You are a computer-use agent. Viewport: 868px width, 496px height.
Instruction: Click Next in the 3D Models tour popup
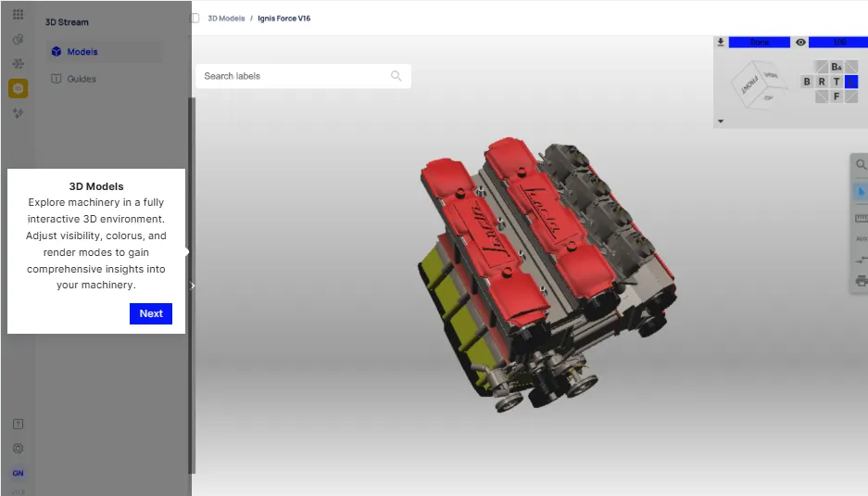point(151,313)
